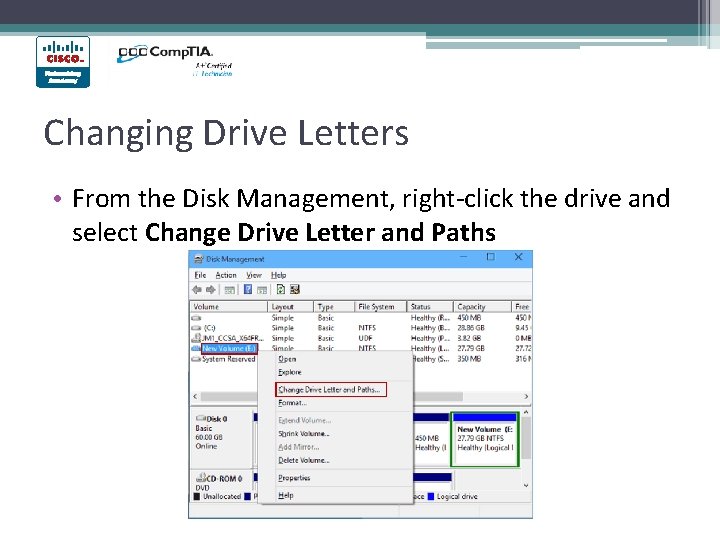
Task: Click the CompTIA A+ Certified logo
Action: tap(175, 60)
